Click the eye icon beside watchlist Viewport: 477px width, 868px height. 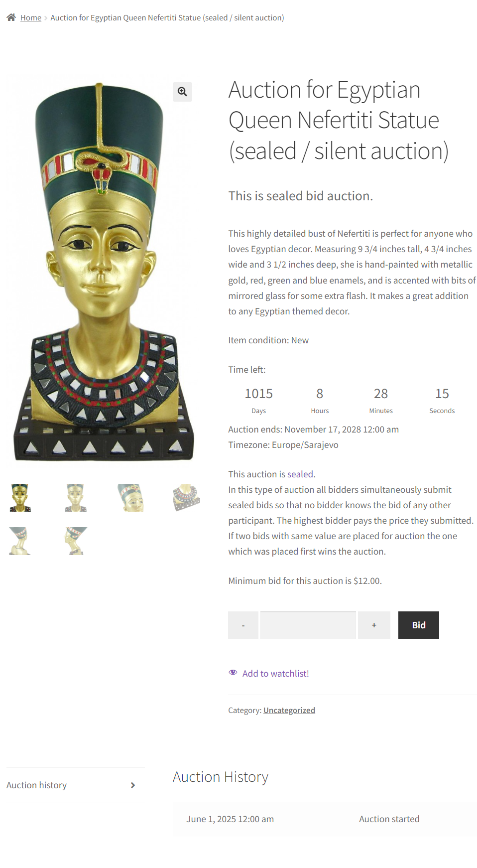[233, 673]
